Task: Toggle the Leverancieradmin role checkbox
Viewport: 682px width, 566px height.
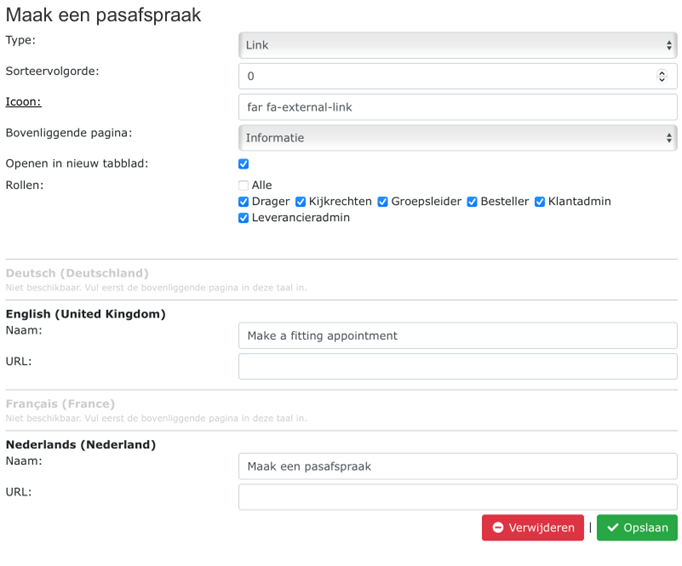Action: [244, 218]
